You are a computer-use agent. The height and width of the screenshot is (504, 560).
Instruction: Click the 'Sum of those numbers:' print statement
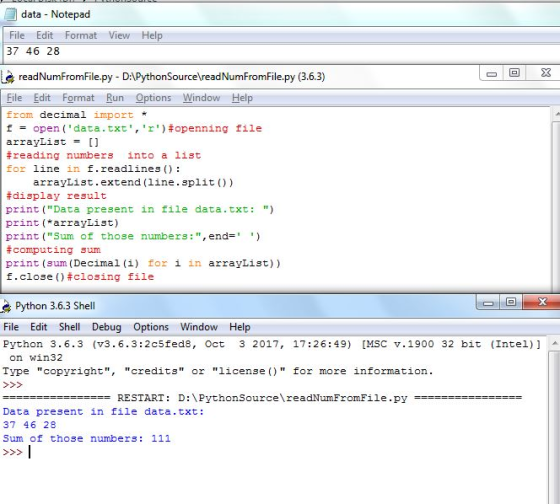(x=133, y=236)
